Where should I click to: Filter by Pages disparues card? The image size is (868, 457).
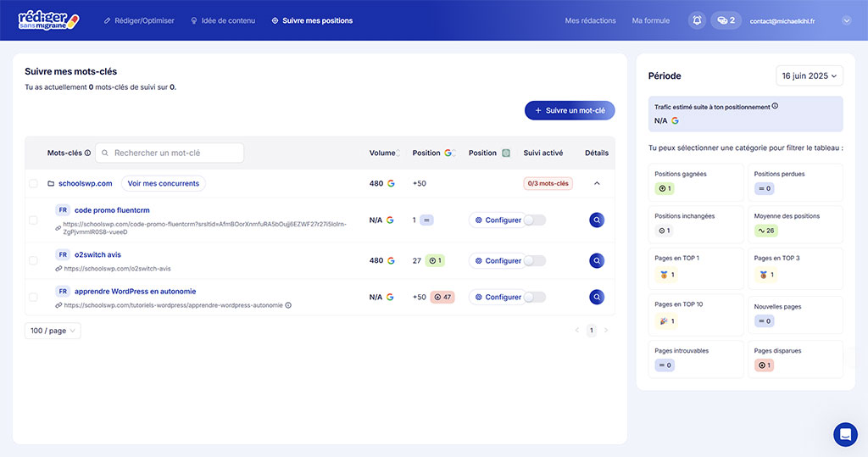[795, 359]
